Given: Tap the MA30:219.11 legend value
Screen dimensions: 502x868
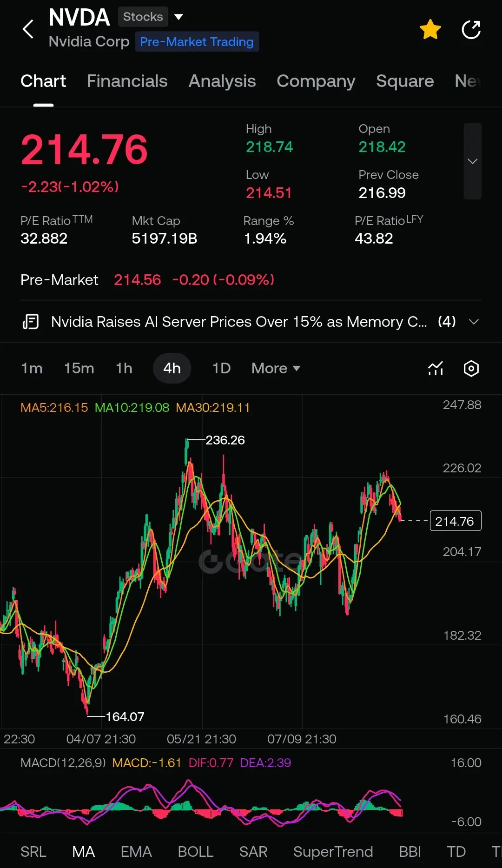Looking at the screenshot, I should (213, 408).
